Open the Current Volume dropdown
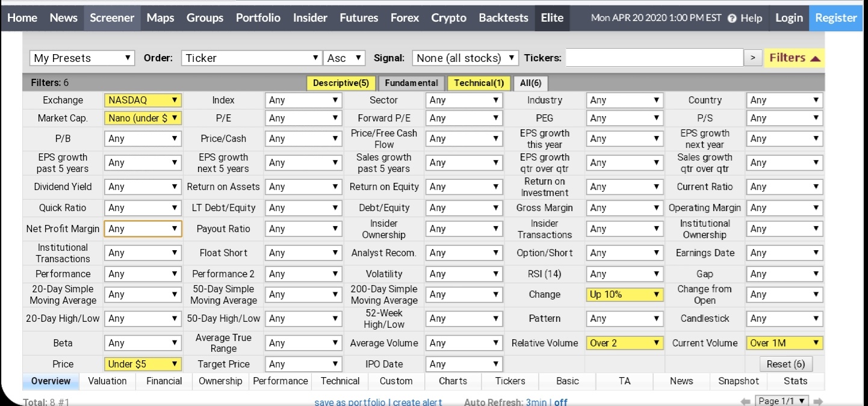Screen dimensions: 868x406 [784, 343]
